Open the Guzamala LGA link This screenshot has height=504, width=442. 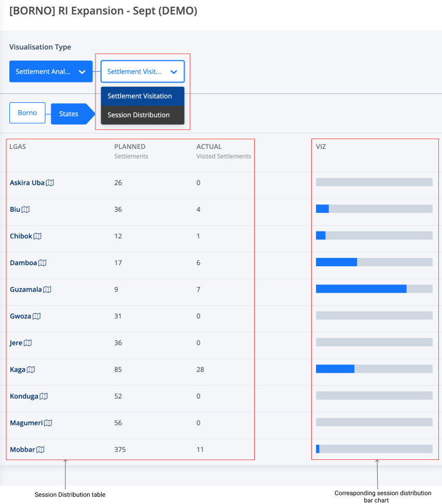pos(26,290)
